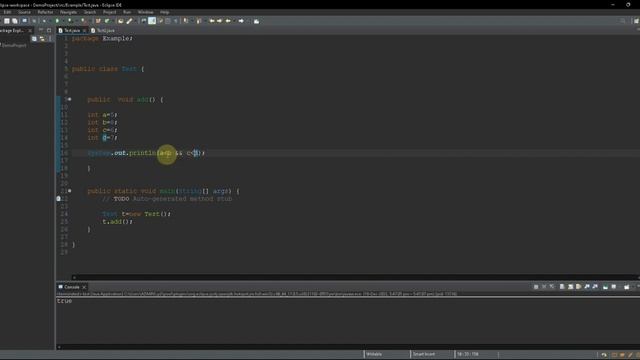
Task: Open the Search flashlight toolbar icon
Action: click(x=129, y=21)
